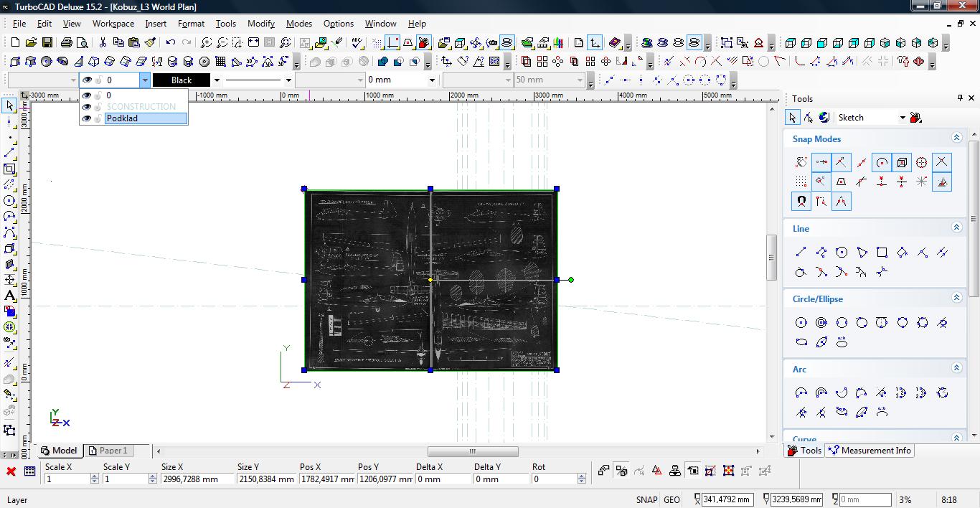Click the Zoom In magnifier icon

point(207,43)
